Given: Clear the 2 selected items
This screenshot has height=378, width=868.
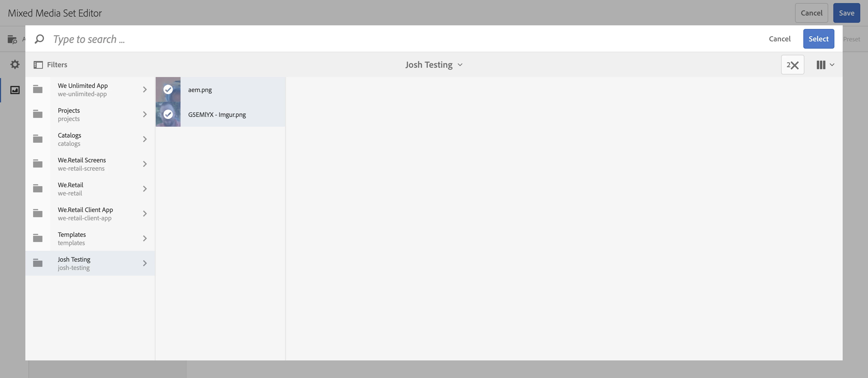Looking at the screenshot, I should (792, 65).
